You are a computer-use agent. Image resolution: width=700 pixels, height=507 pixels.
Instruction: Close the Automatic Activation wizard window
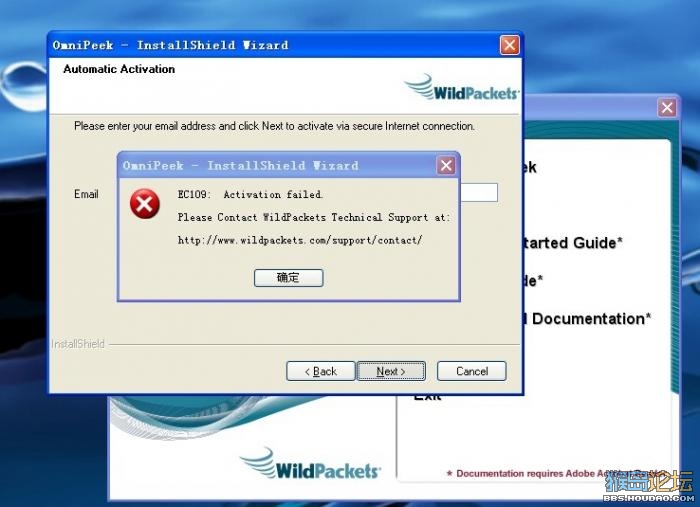click(x=509, y=45)
